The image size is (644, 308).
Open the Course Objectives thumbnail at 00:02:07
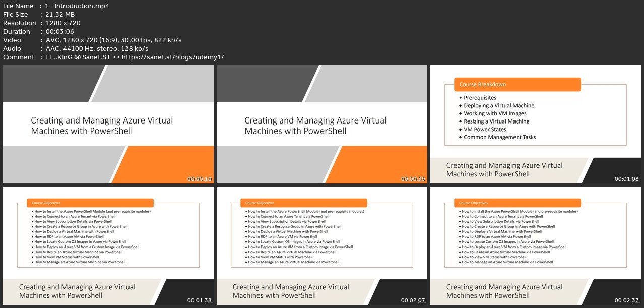[x=322, y=245]
